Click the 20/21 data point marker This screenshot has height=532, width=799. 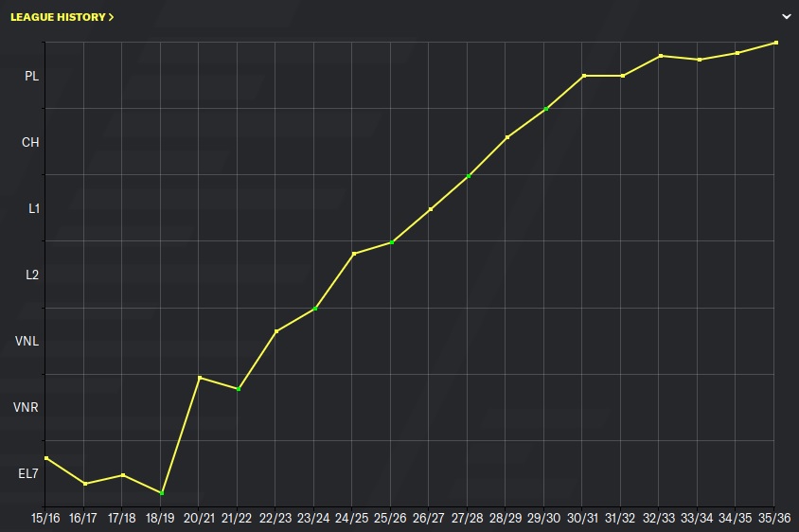coord(200,378)
